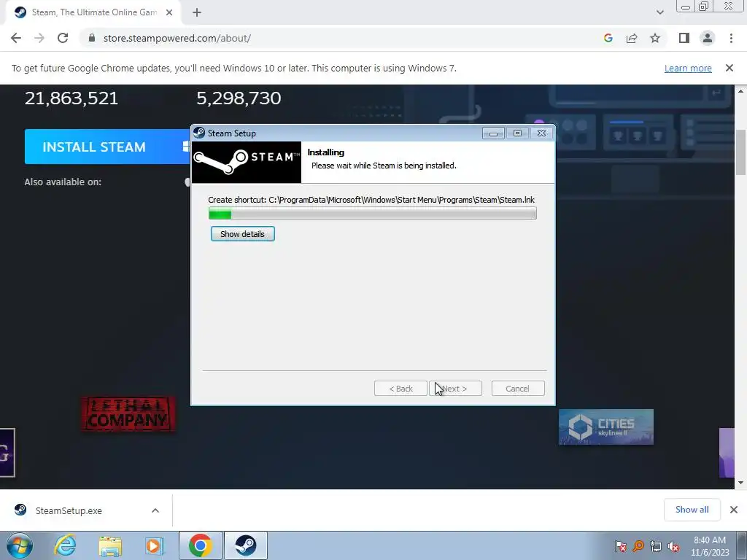This screenshot has height=560, width=747.
Task: Close the Steam Setup dialog
Action: [542, 133]
